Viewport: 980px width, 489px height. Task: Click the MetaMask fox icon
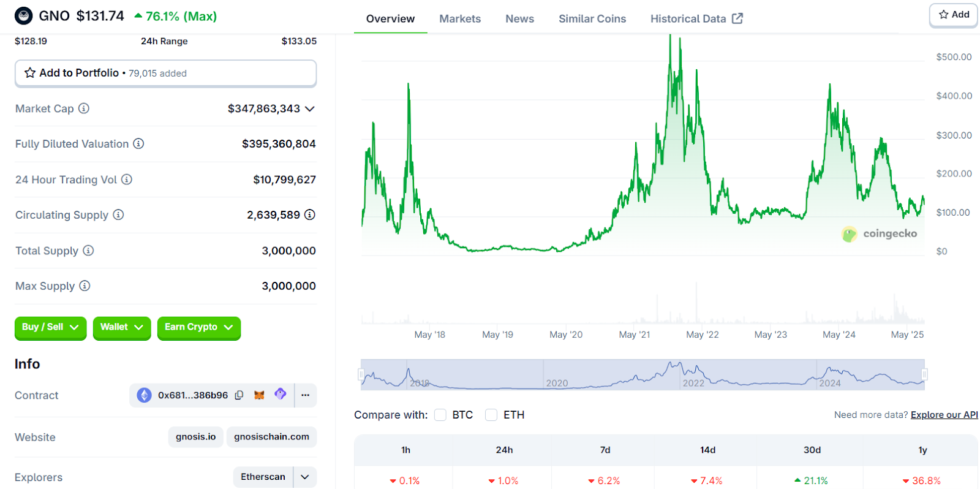259,395
